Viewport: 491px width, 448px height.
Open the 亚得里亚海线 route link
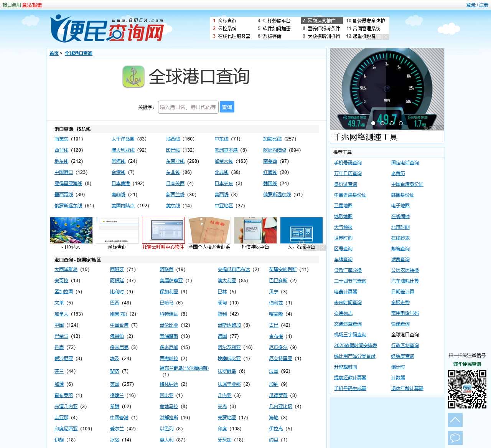tap(68, 183)
